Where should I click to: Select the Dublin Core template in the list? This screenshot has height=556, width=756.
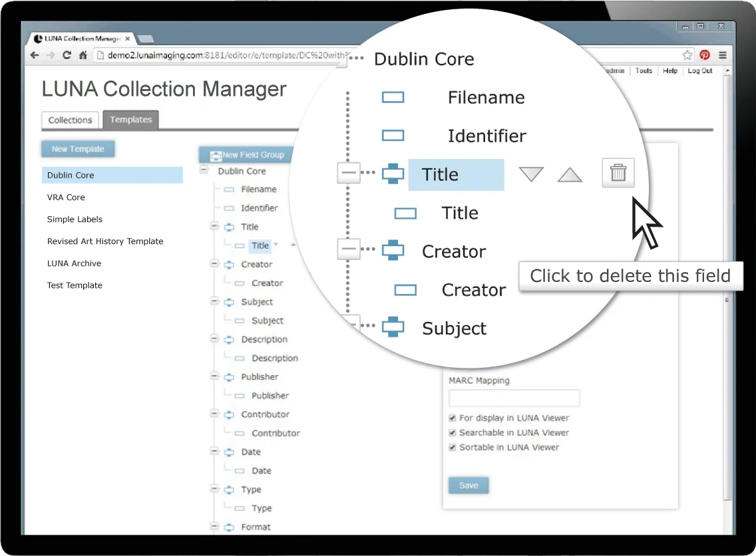click(x=112, y=176)
